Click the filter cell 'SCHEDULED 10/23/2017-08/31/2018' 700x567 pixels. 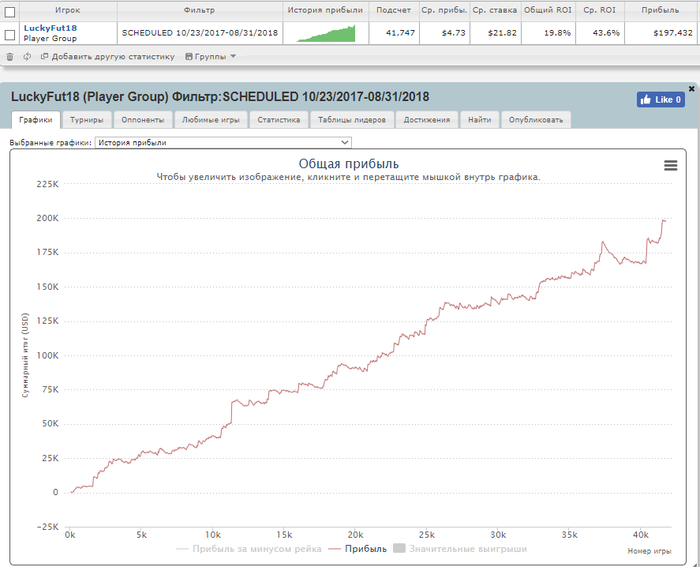click(x=200, y=33)
